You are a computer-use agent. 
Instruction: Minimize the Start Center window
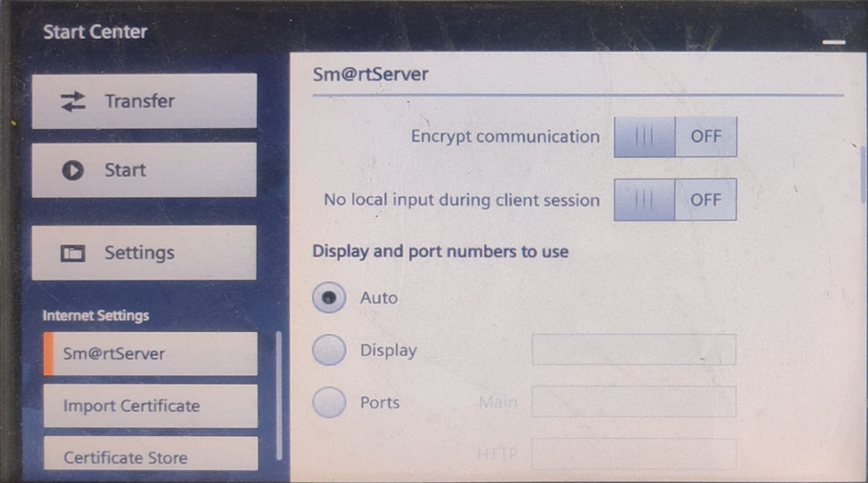(834, 42)
